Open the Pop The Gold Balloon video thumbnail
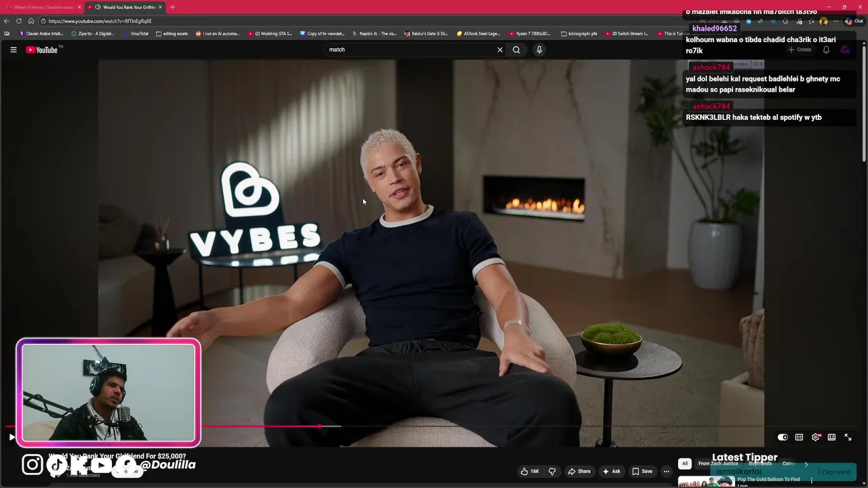 (706, 482)
